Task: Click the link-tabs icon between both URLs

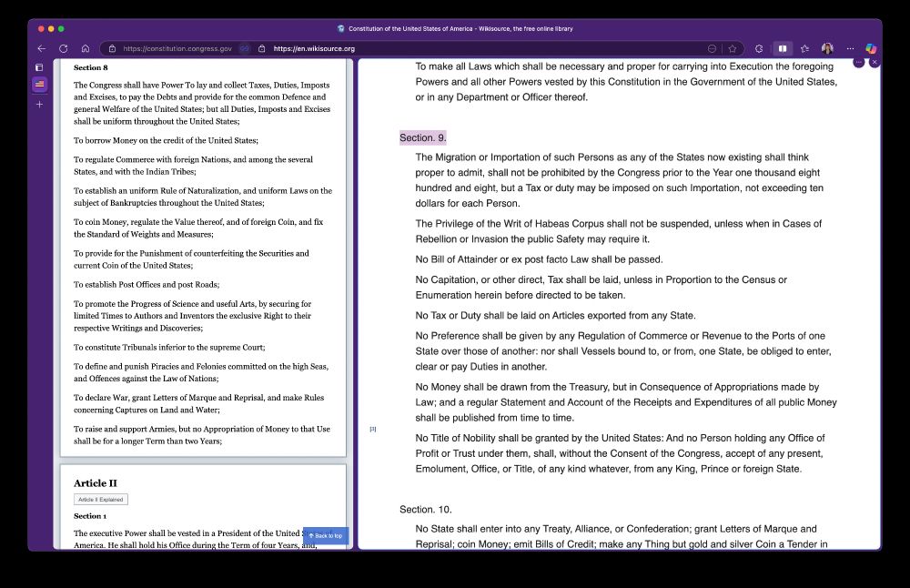Action: [x=245, y=49]
